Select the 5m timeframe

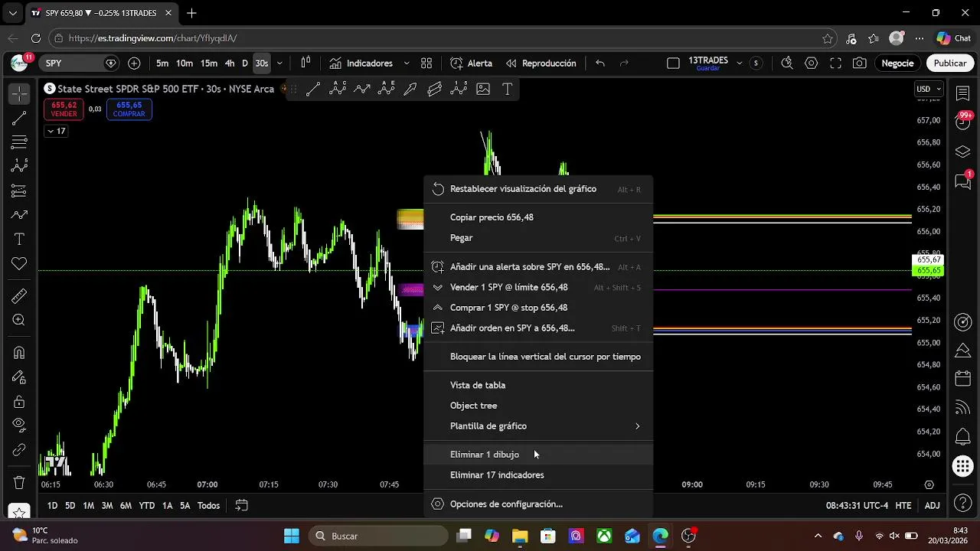(x=162, y=64)
